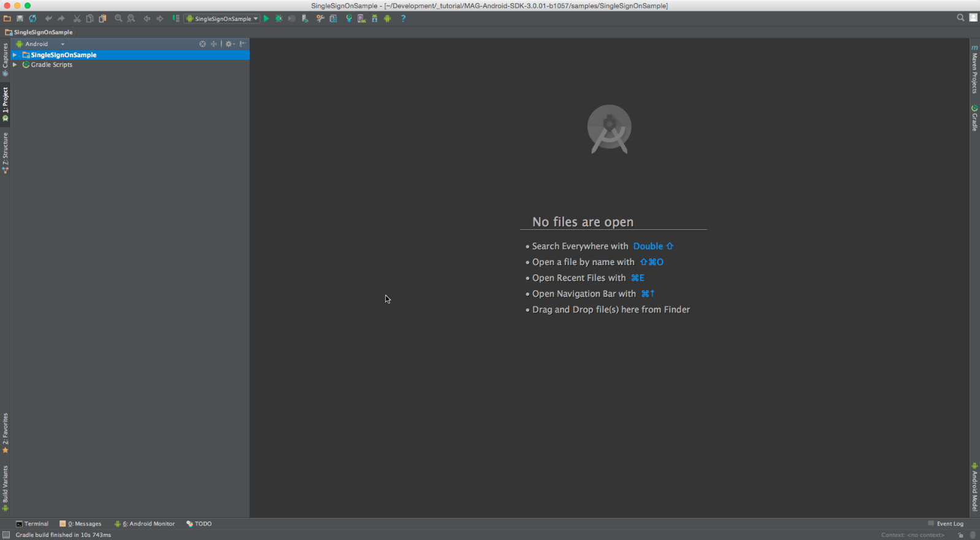Open the Android Model side tab
Viewport: 980px width, 540px height.
point(974,487)
